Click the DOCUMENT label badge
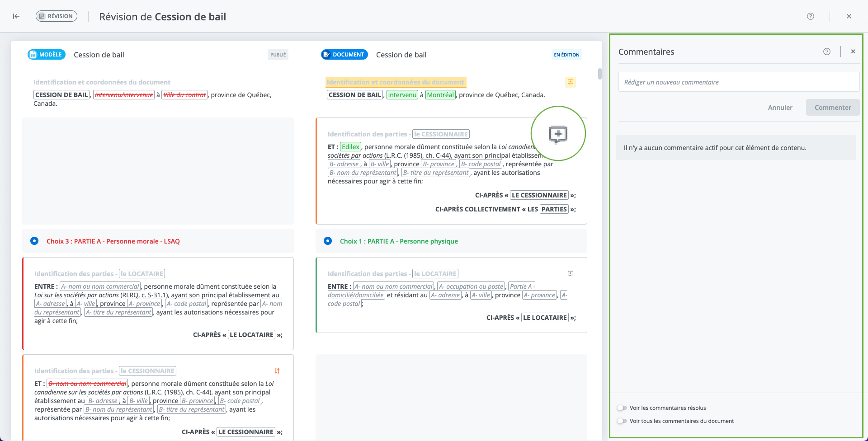The image size is (868, 441). coord(344,55)
